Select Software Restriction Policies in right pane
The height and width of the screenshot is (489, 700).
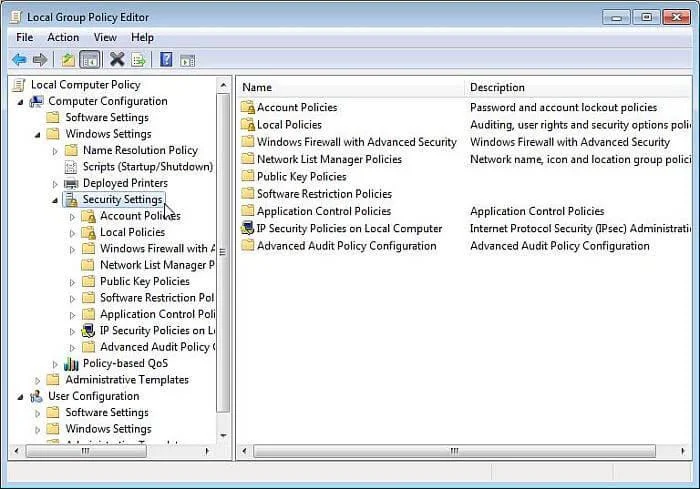(324, 194)
